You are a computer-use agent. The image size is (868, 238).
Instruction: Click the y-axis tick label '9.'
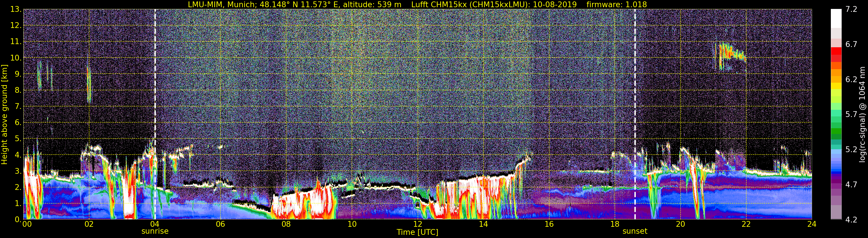coord(18,74)
